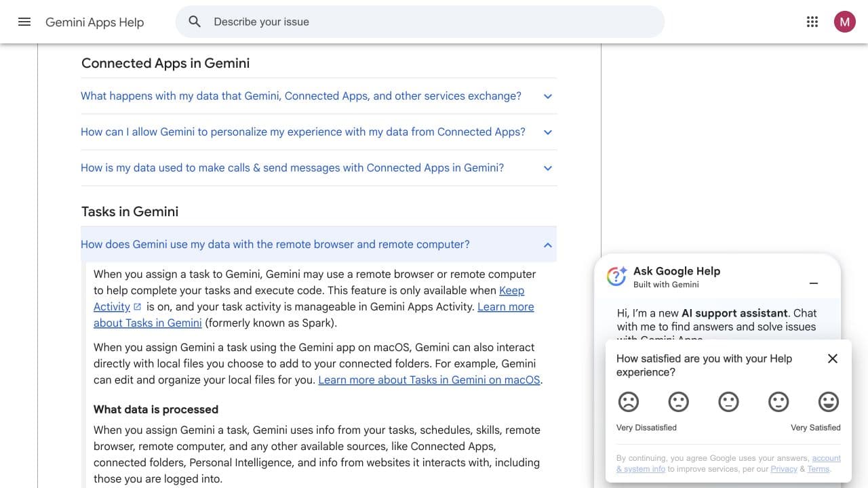Click the 'Tasks in Gemini' heading

click(x=130, y=211)
